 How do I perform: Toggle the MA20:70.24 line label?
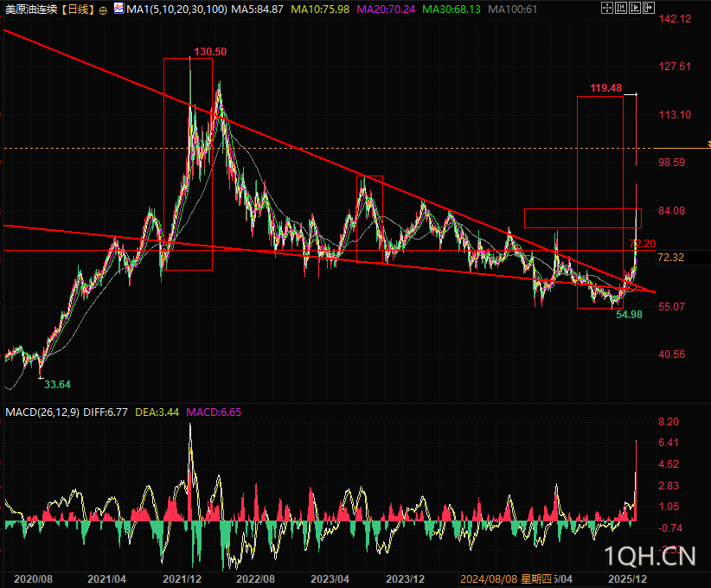coord(386,9)
